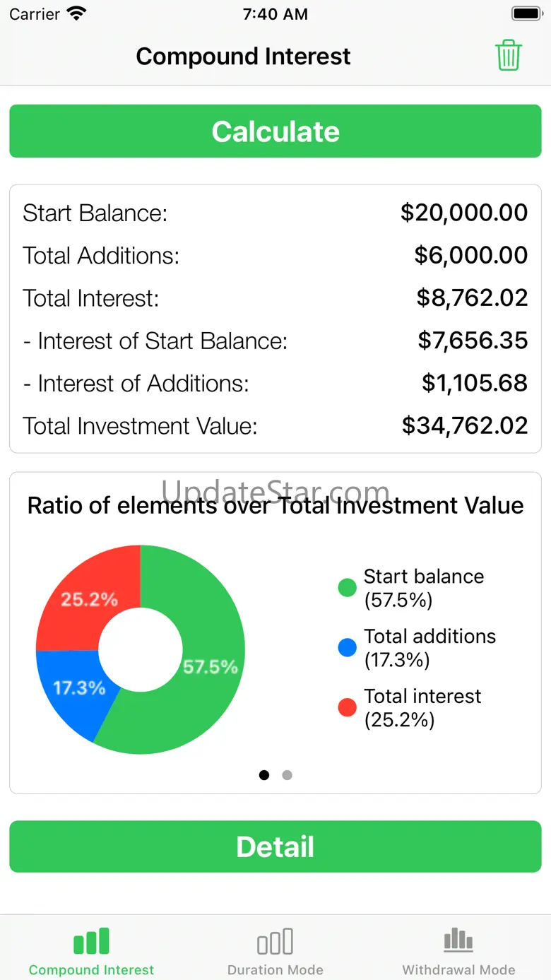Viewport: 551px width, 980px height.
Task: Tap the Total Investment Value amount
Action: tap(464, 425)
